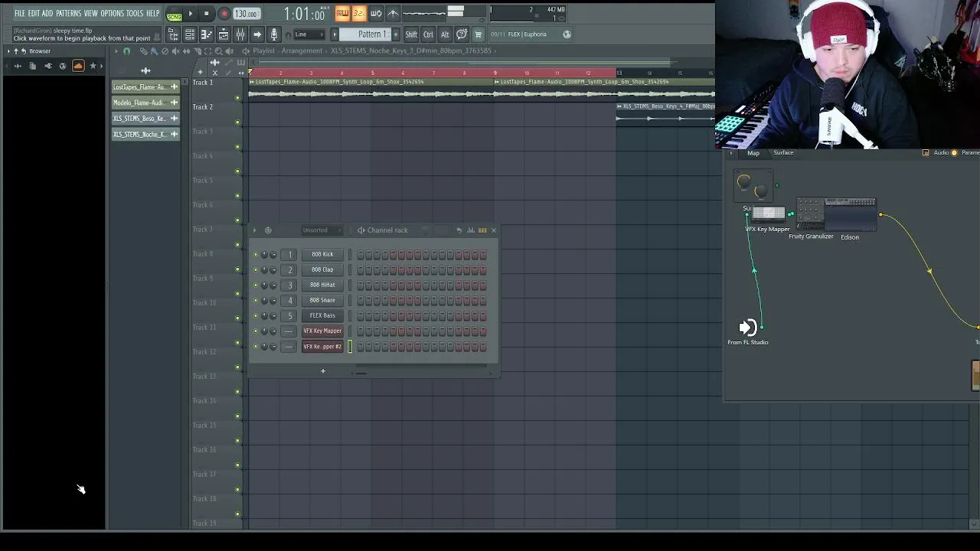Click the Channel rack swing knob icon
This screenshot has height=551, width=980.
(x=268, y=230)
